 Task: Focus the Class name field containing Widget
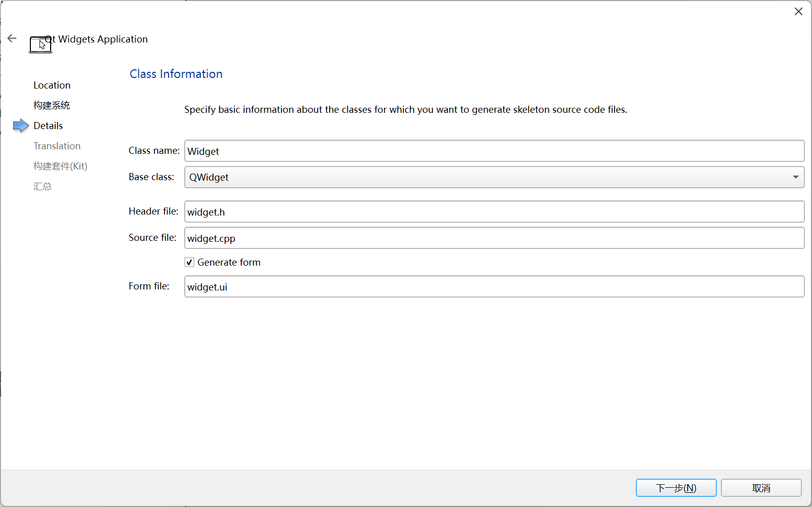[494, 151]
